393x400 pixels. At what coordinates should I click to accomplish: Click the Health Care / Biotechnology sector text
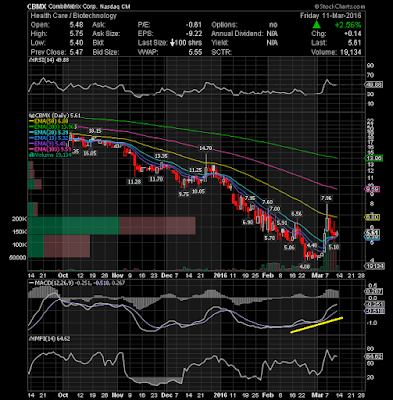tap(74, 16)
